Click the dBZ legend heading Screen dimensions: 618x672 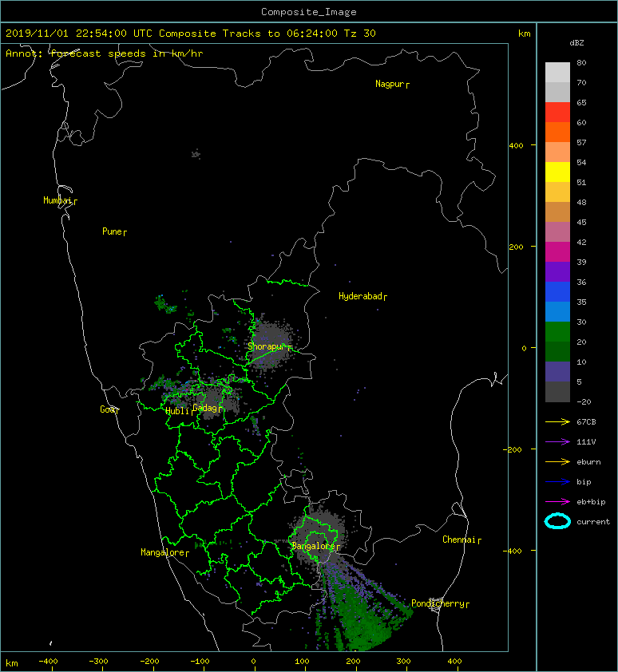[576, 43]
